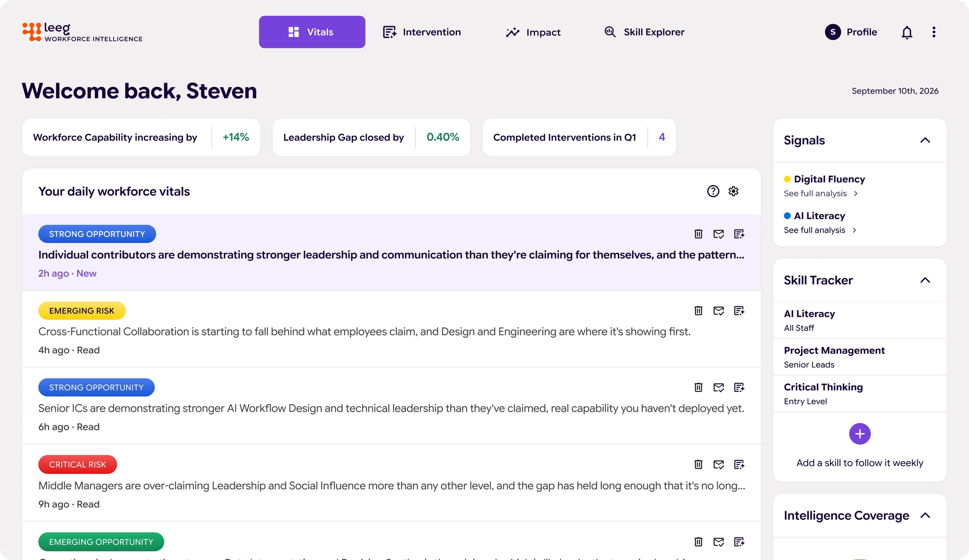The height and width of the screenshot is (560, 969).
Task: Click envelope icon on Middle Managers vital
Action: (x=719, y=465)
